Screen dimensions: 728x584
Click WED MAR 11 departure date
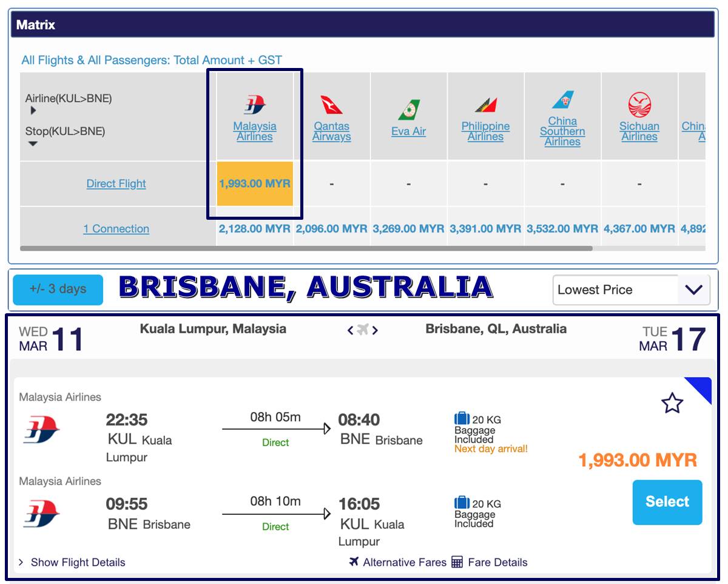pyautogui.click(x=51, y=339)
